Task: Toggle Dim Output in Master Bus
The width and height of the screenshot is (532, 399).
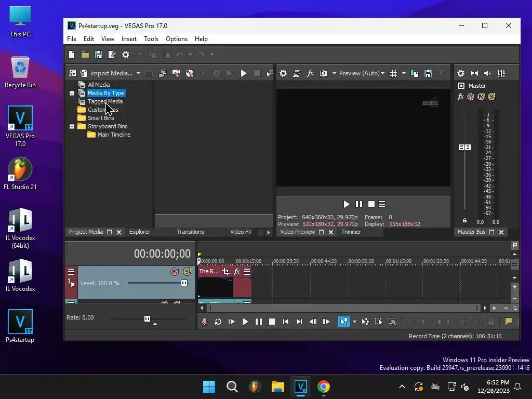Action: pos(488,73)
